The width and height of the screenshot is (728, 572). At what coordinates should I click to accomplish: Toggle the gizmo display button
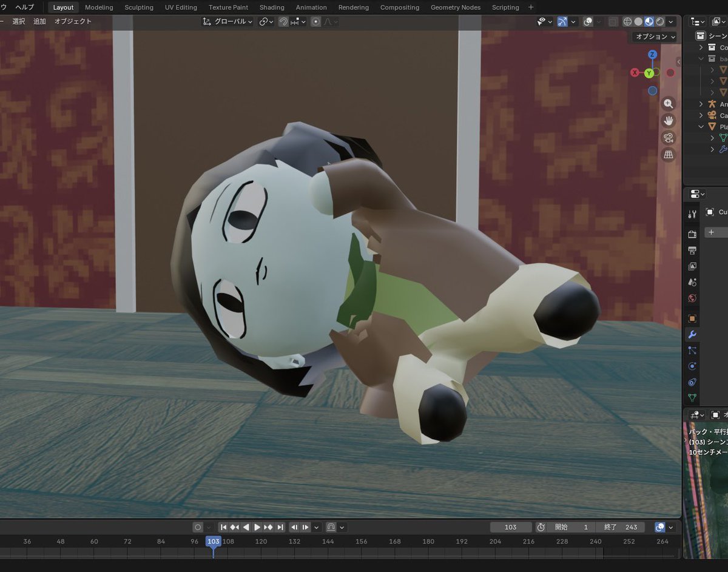click(562, 22)
